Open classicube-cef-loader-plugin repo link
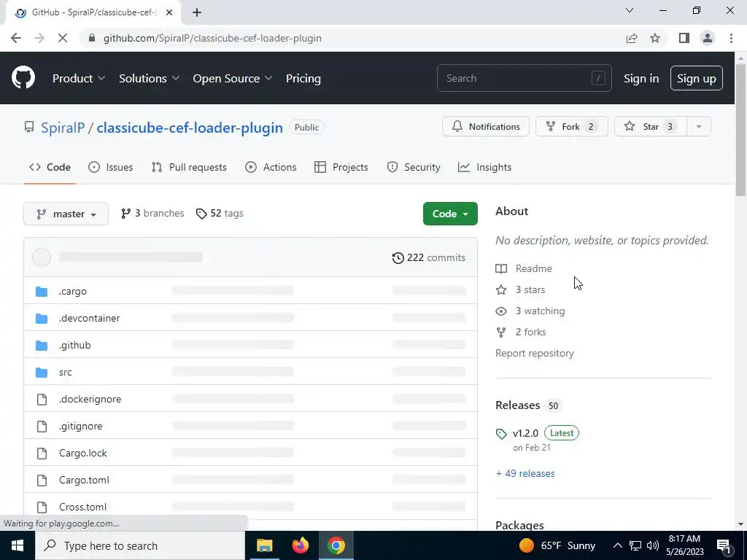The image size is (747, 560). pos(190,128)
